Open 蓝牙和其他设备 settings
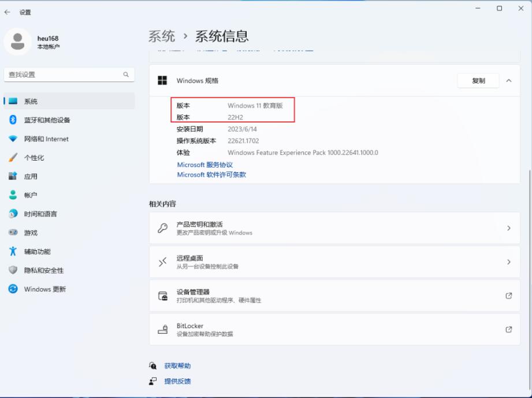 [69, 120]
